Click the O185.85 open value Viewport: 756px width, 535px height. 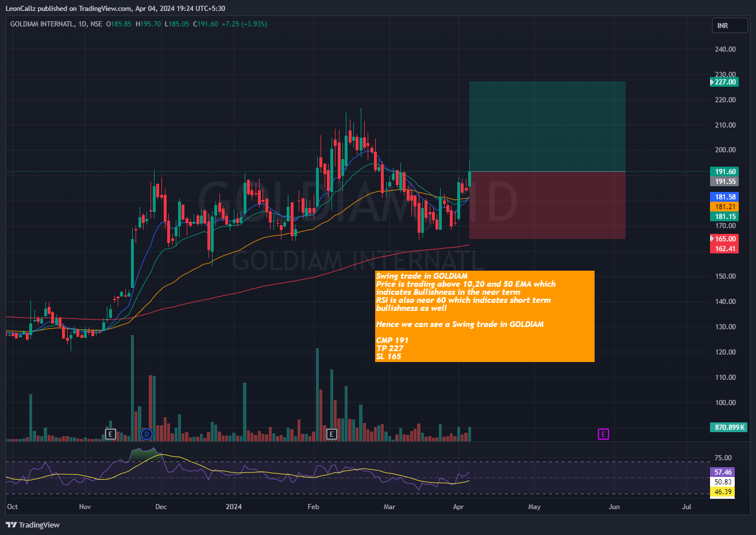click(x=119, y=24)
